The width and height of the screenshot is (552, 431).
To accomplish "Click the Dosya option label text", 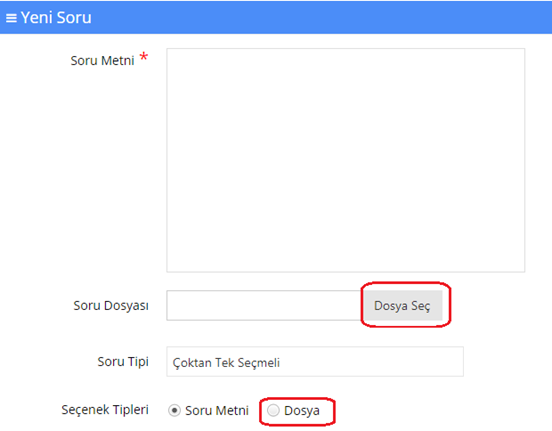I will coord(302,411).
